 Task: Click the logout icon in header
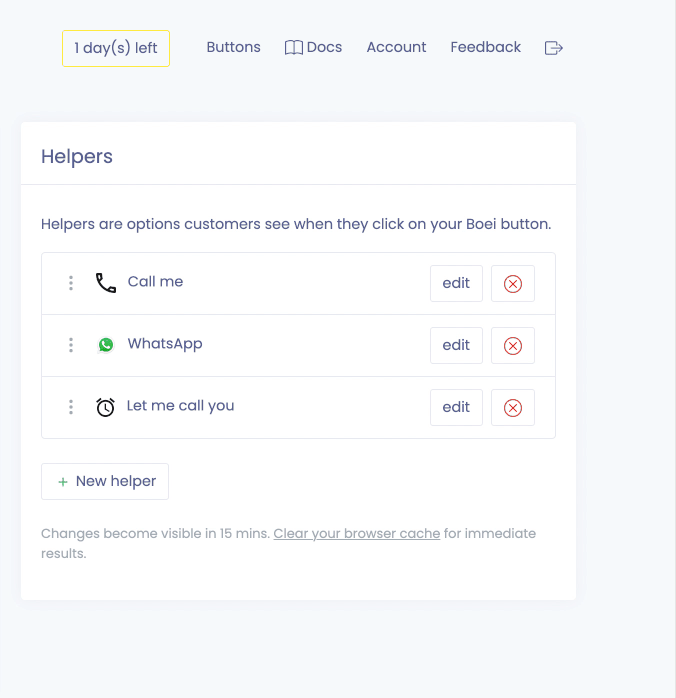pos(554,48)
